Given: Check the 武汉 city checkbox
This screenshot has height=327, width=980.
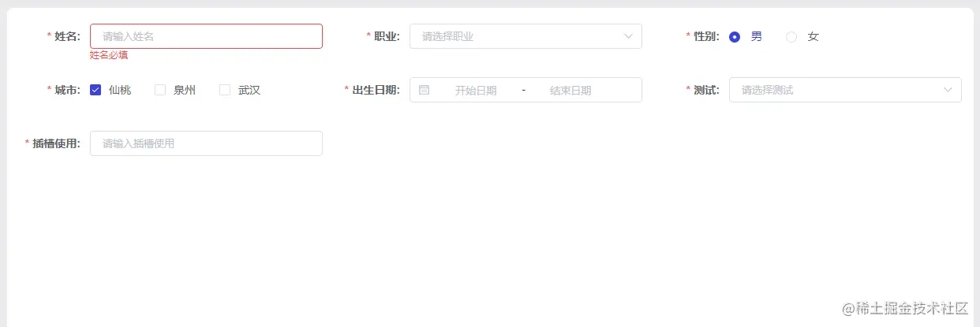Looking at the screenshot, I should (x=225, y=90).
